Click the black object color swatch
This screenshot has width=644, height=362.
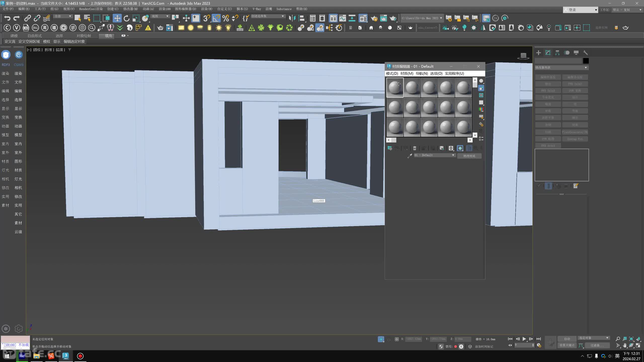click(586, 61)
